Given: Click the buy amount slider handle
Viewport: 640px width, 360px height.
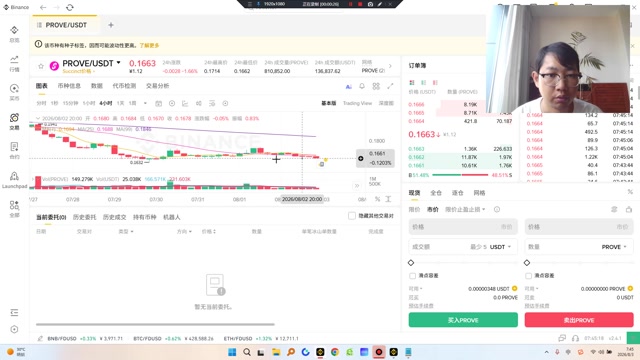Looking at the screenshot, I should point(411,262).
